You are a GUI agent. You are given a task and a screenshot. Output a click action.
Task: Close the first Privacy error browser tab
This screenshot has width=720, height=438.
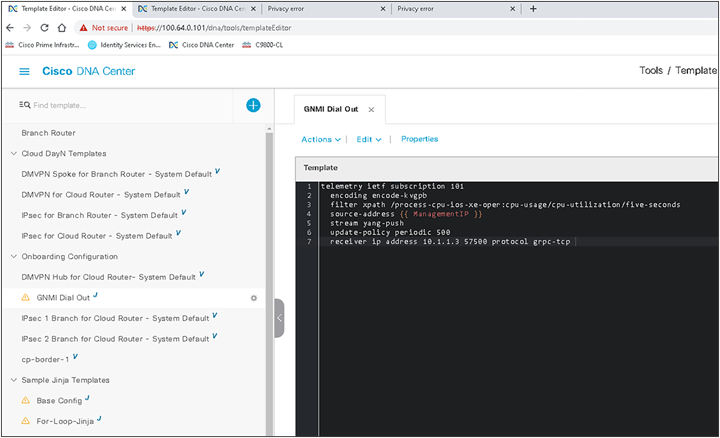383,9
